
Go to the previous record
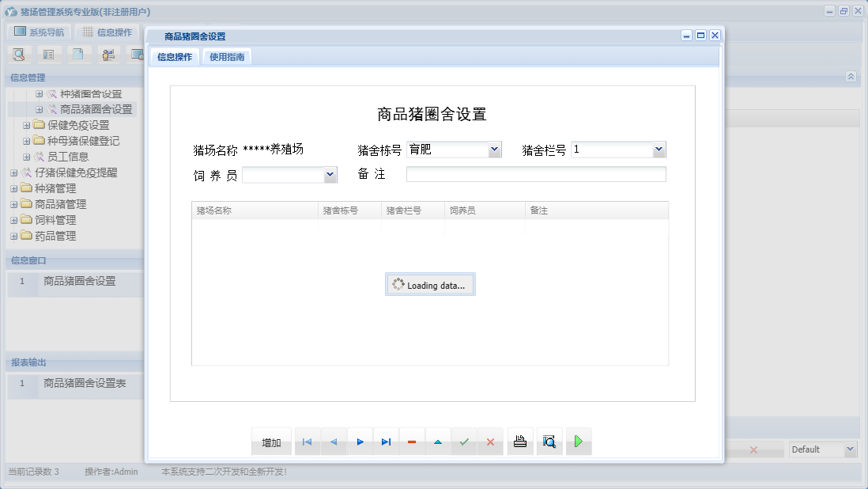click(333, 442)
